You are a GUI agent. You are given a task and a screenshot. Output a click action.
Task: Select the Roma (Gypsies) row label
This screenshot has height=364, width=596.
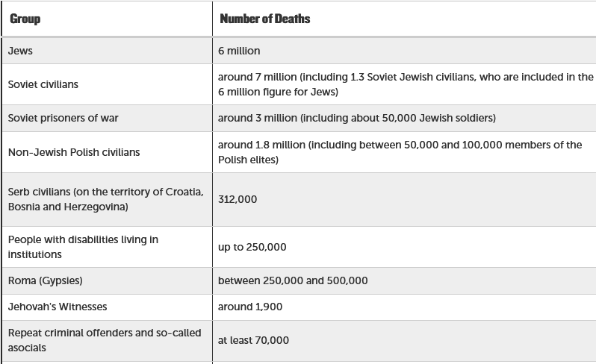46,280
